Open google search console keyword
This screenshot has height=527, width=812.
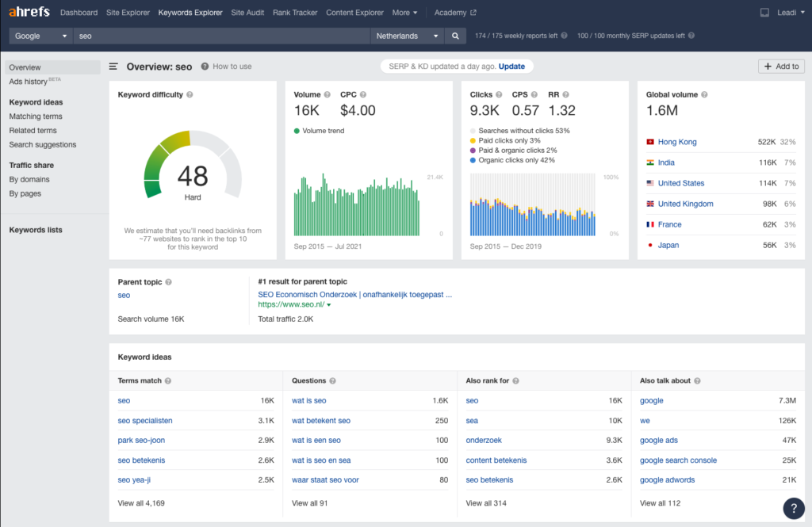click(679, 460)
